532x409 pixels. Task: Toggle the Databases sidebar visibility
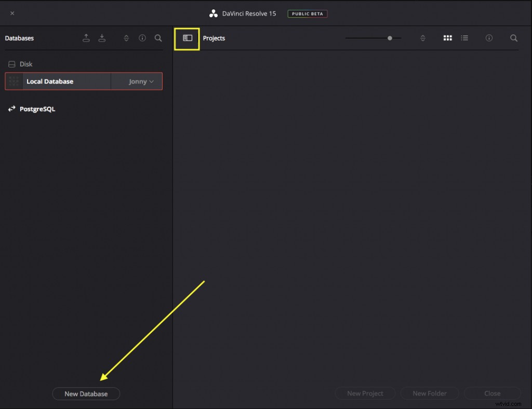[x=187, y=39]
